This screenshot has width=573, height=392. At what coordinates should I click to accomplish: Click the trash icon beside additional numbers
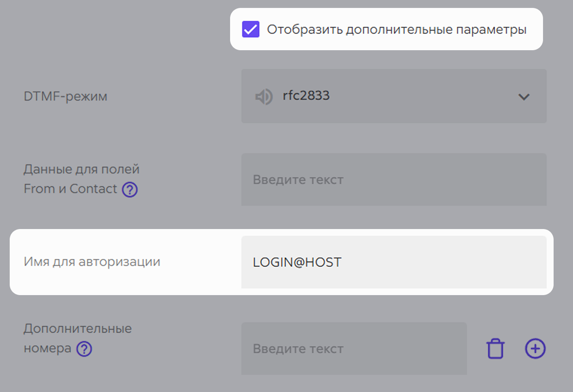[495, 349]
